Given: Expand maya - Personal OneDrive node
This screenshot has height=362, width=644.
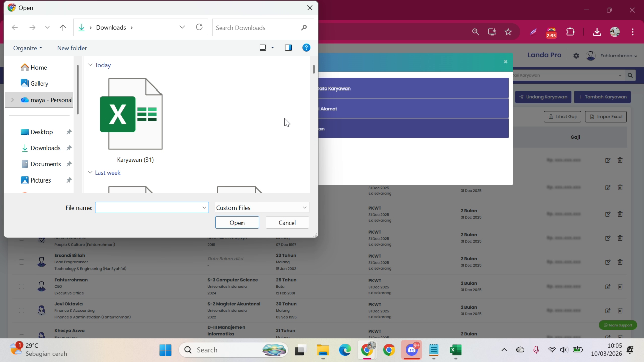Looking at the screenshot, I should (x=13, y=100).
